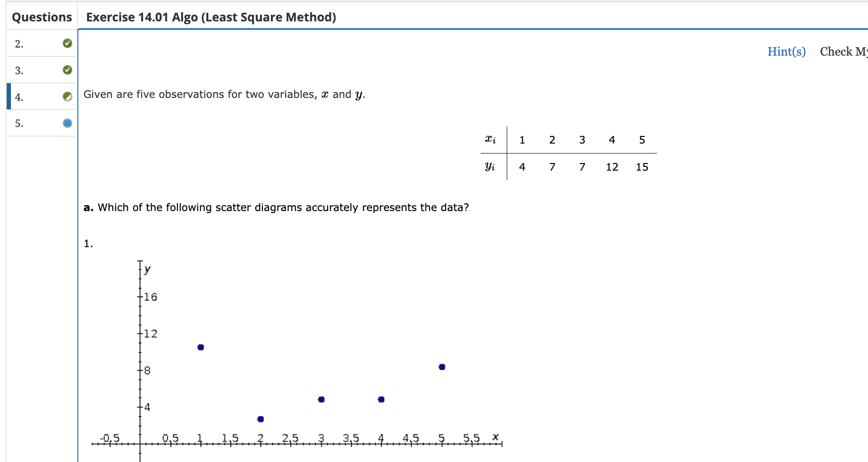Open the Hint(s) link
Screen dimensions: 868x462
point(787,51)
